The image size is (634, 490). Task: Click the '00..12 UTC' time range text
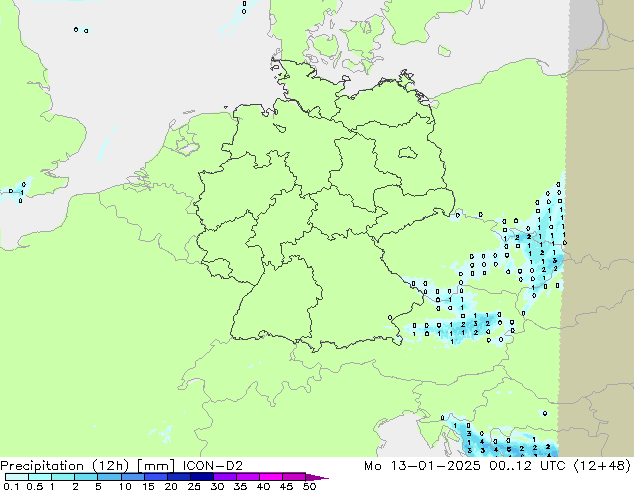[527, 466]
